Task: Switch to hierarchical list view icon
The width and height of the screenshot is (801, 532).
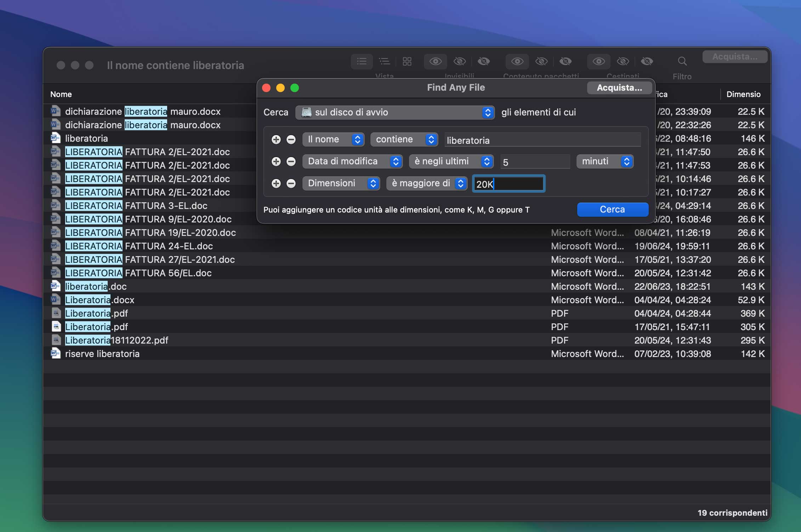Action: 384,61
